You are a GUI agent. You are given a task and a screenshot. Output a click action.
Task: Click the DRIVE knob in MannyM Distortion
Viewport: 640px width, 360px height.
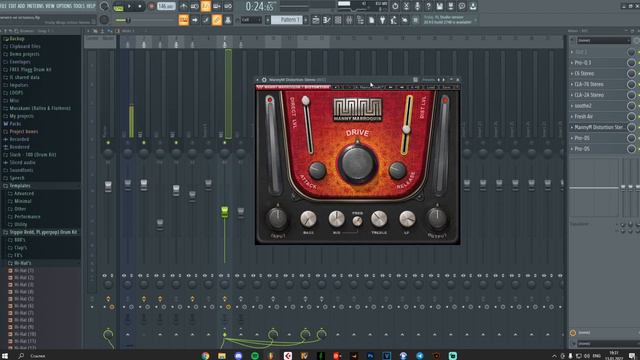tap(358, 163)
